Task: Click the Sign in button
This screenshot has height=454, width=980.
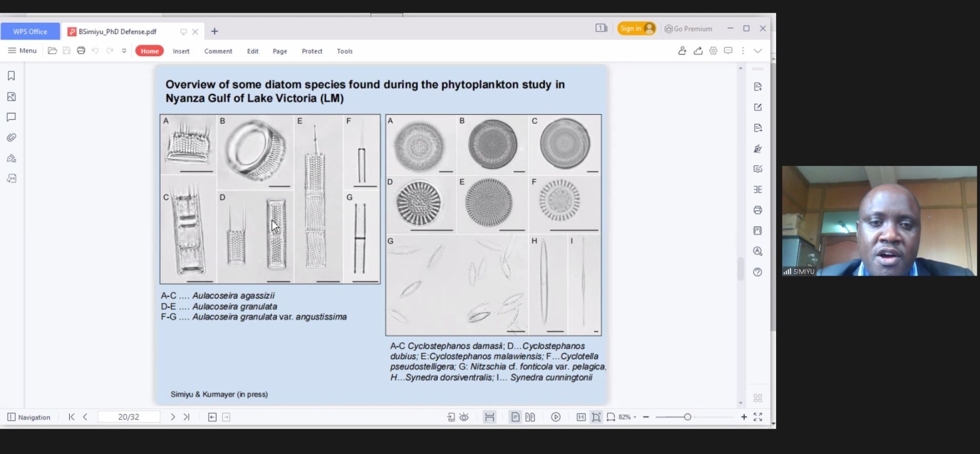Action: pos(636,28)
